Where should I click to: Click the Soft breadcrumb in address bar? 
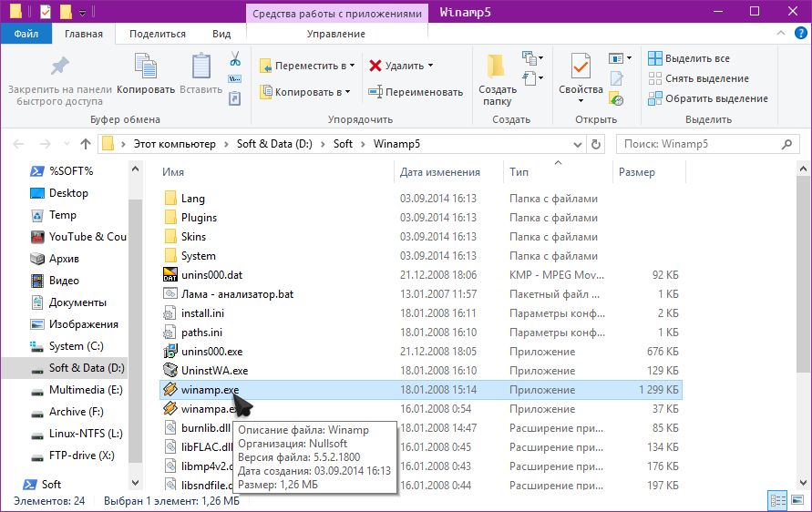click(343, 144)
